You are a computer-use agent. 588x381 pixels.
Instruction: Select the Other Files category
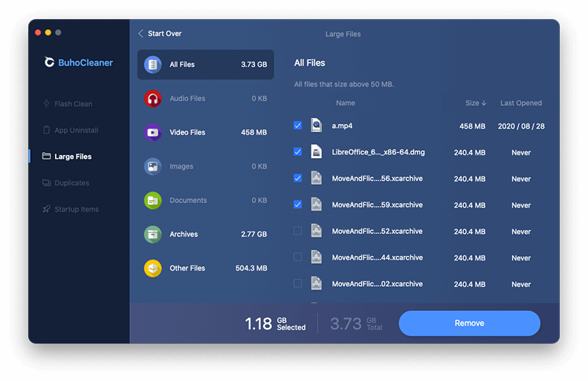(x=206, y=268)
